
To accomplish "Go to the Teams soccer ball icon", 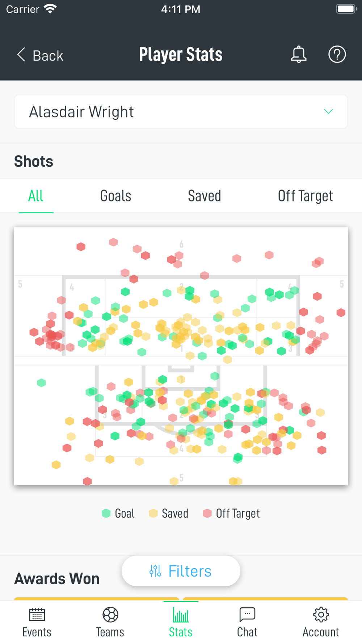I will coord(110,615).
